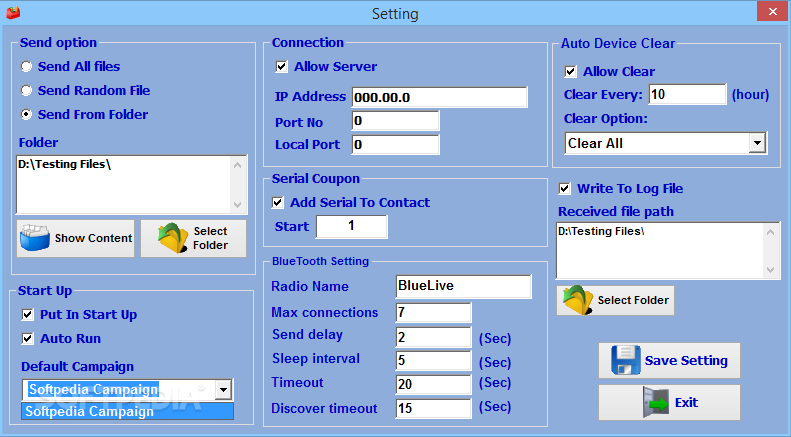Toggle the Write To Log File checkbox
The image size is (791, 437).
tap(564, 189)
